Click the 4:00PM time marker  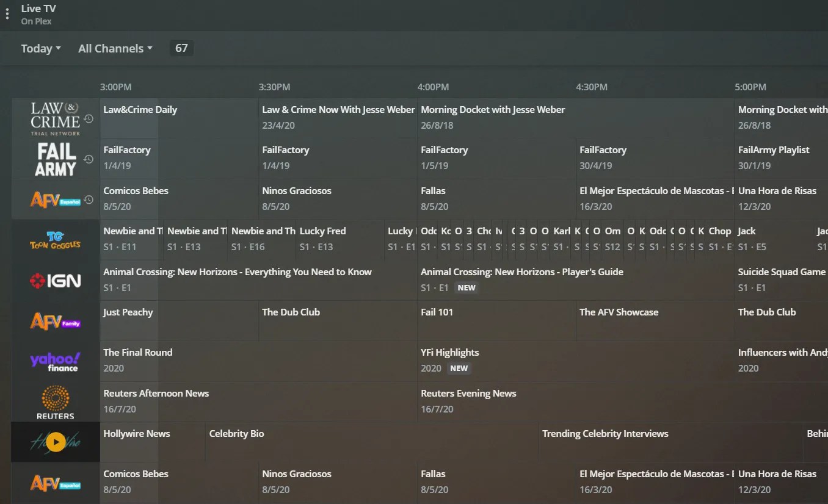pos(433,87)
